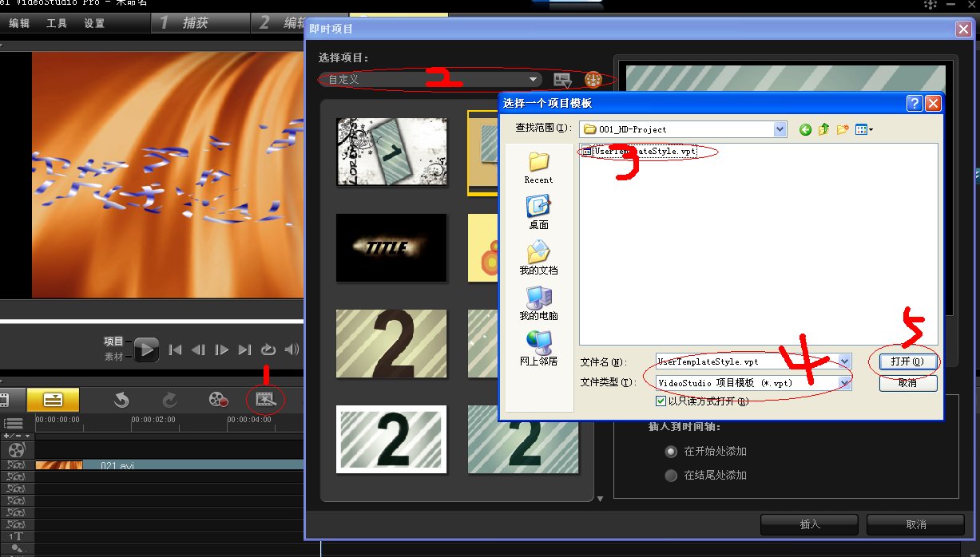Click the Instant Project icon in timeline toolbar
980x557 pixels.
point(265,399)
